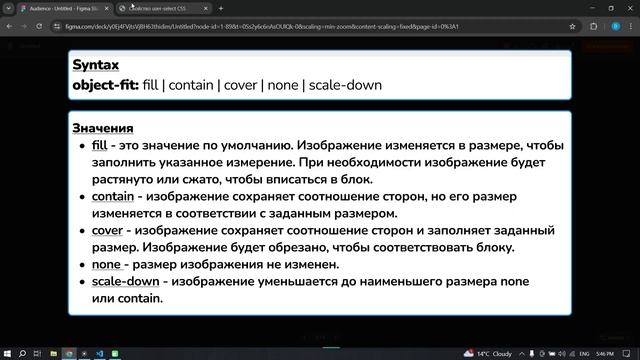Close the user-select CSS tab
640x360 pixels.
click(x=206, y=8)
